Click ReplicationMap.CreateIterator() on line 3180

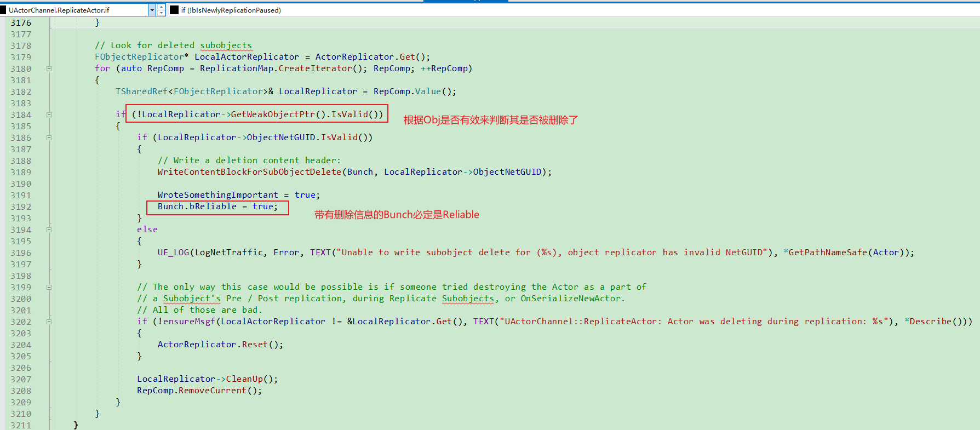pyautogui.click(x=280, y=68)
